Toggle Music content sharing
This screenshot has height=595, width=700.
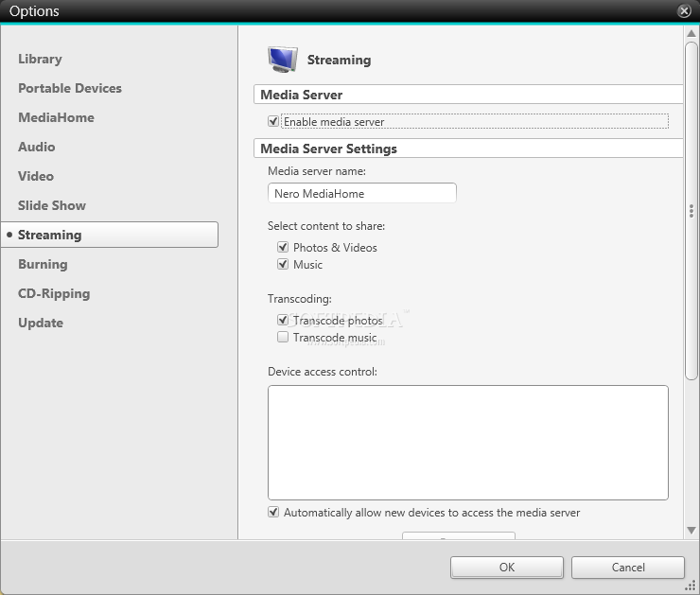(283, 264)
